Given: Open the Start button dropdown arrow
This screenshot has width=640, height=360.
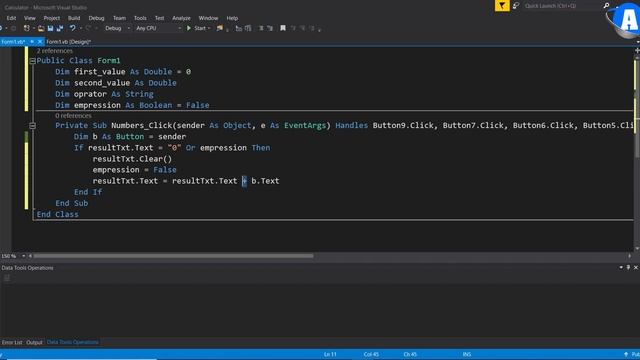Looking at the screenshot, I should [209, 28].
